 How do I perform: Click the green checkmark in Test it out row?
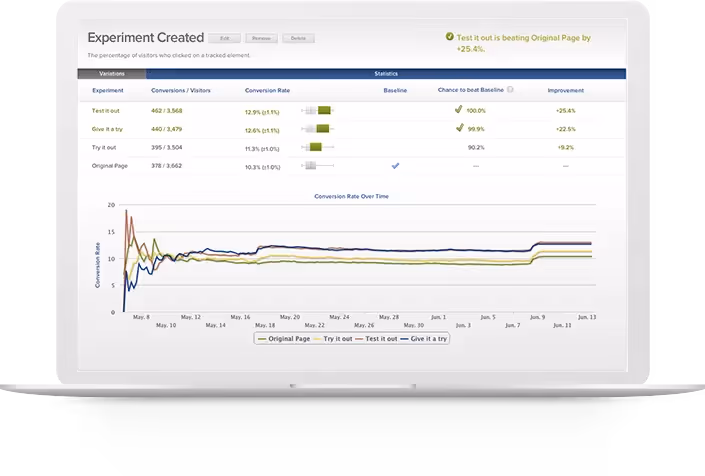pyautogui.click(x=459, y=109)
